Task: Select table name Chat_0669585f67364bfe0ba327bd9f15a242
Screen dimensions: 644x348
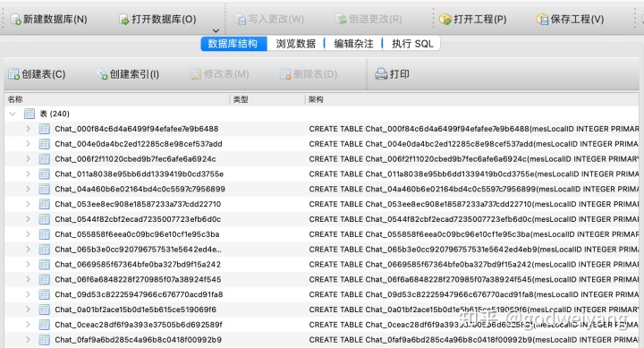Action: 138,264
